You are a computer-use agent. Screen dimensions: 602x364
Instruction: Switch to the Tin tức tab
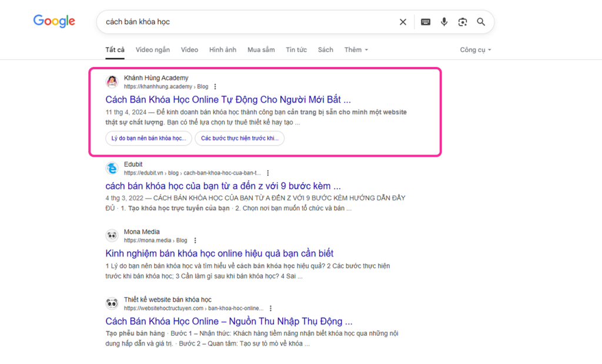coord(296,50)
